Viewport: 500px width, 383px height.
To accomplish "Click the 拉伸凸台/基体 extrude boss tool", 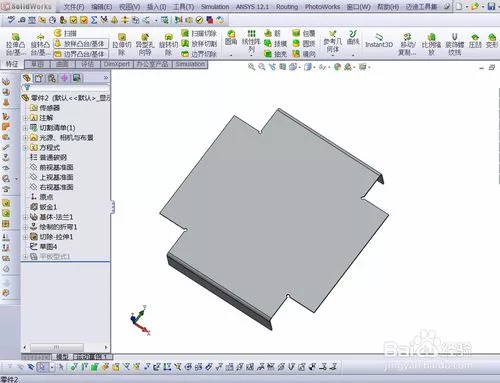I will pos(15,44).
